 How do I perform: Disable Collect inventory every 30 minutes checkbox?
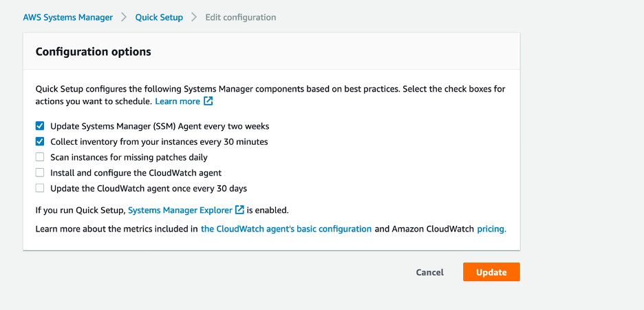point(40,142)
